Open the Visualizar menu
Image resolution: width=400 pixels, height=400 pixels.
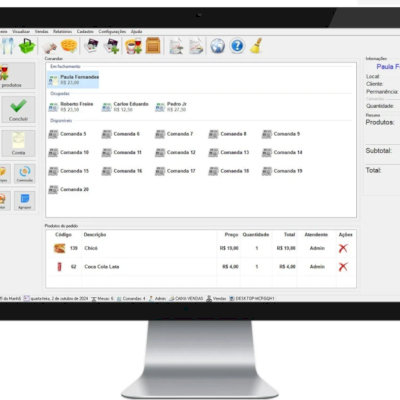pyautogui.click(x=21, y=31)
